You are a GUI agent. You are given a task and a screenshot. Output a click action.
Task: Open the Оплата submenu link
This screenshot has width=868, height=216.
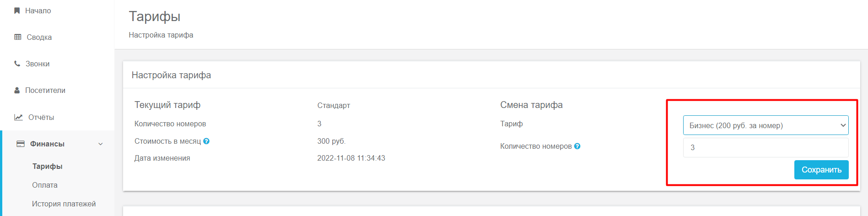(x=45, y=185)
